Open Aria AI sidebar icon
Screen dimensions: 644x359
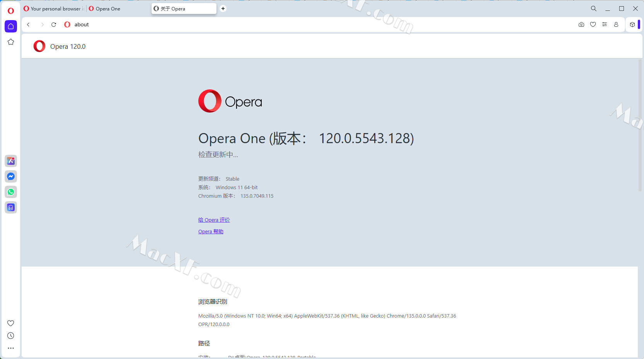pyautogui.click(x=11, y=161)
